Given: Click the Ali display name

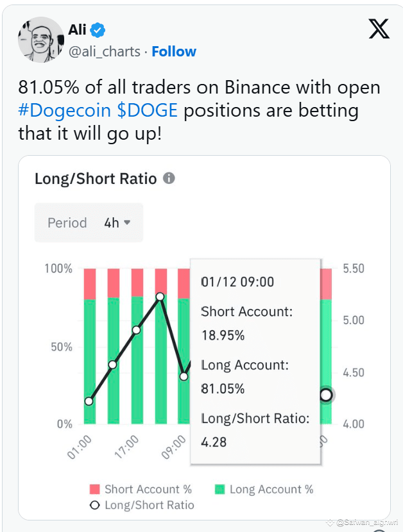Looking at the screenshot, I should (x=77, y=30).
